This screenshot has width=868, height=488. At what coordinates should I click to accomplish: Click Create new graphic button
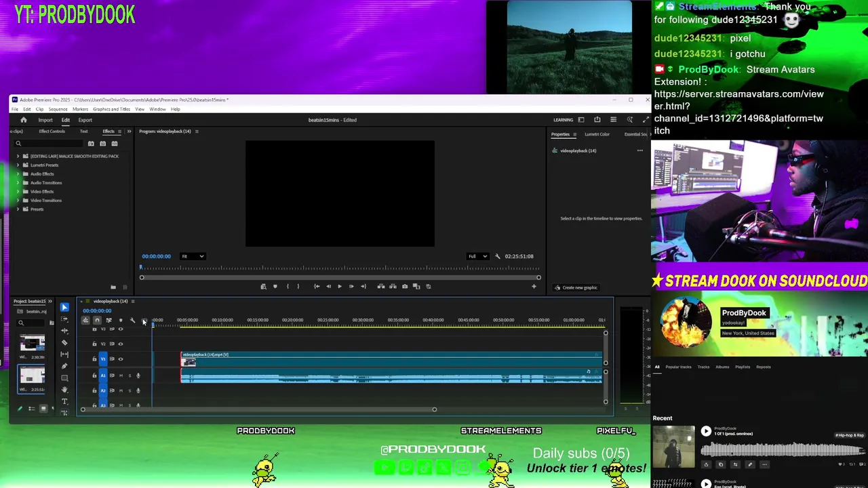click(x=576, y=287)
